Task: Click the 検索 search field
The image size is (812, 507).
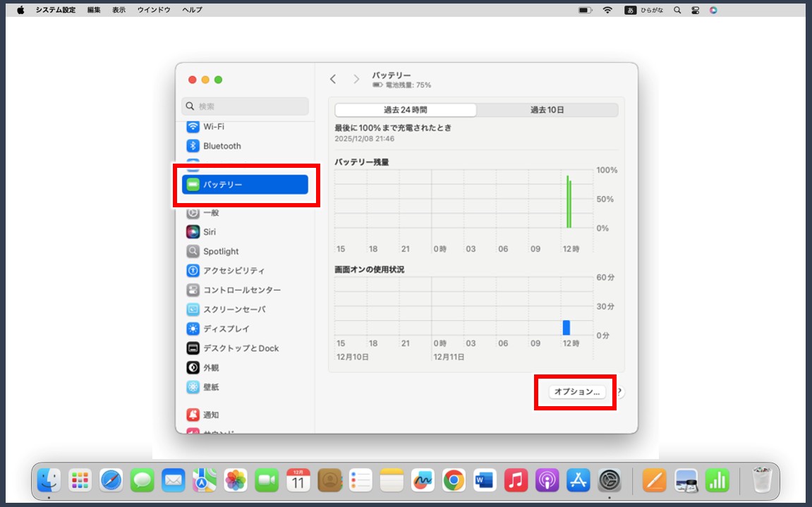Action: coord(245,106)
